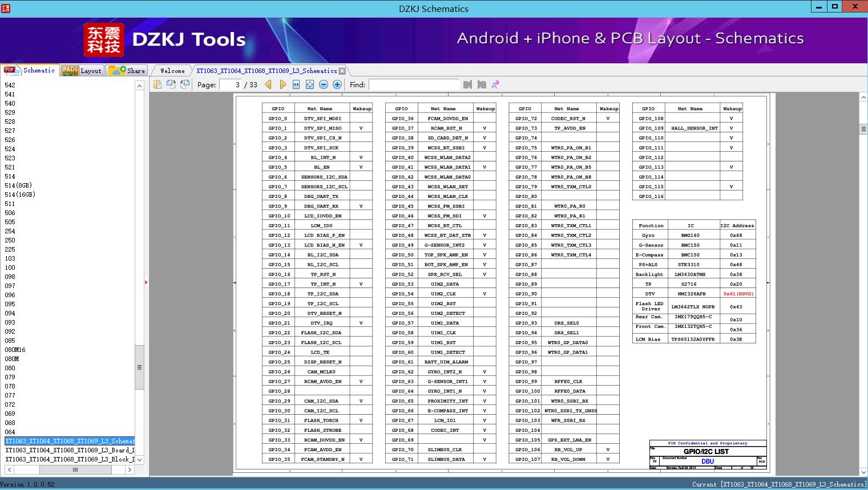Zoom in with the plus icon
This screenshot has width=868, height=490.
click(x=337, y=84)
